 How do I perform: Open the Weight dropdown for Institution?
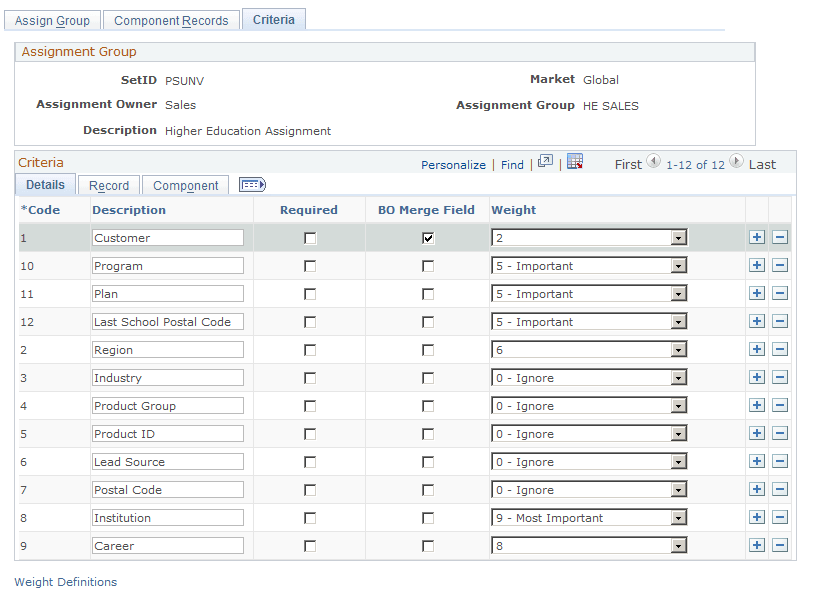[x=678, y=517]
